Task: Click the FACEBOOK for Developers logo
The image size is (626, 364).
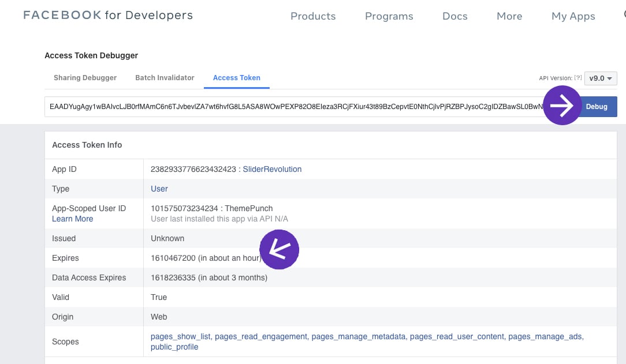Action: click(x=108, y=15)
